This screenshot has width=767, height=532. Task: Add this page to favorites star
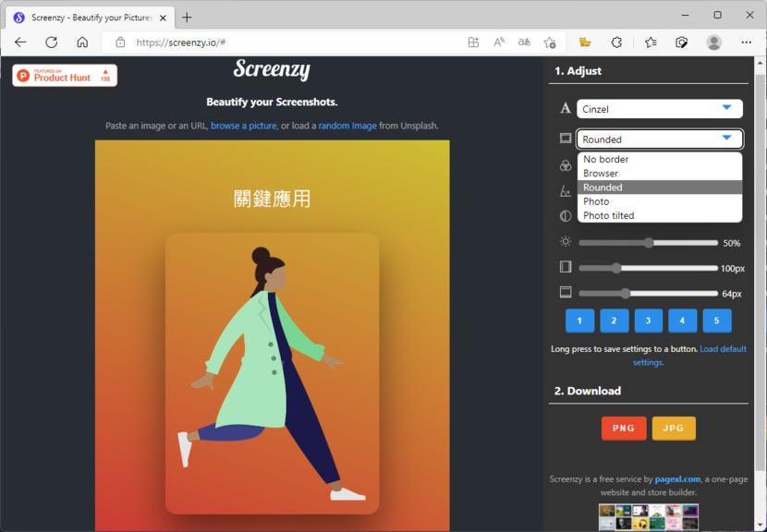(x=550, y=42)
